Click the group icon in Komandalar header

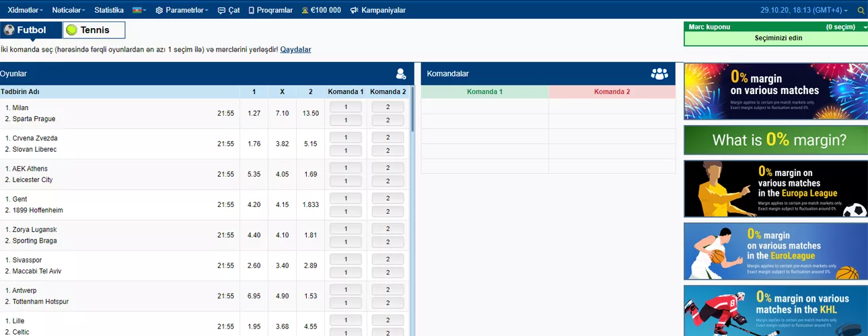(659, 74)
